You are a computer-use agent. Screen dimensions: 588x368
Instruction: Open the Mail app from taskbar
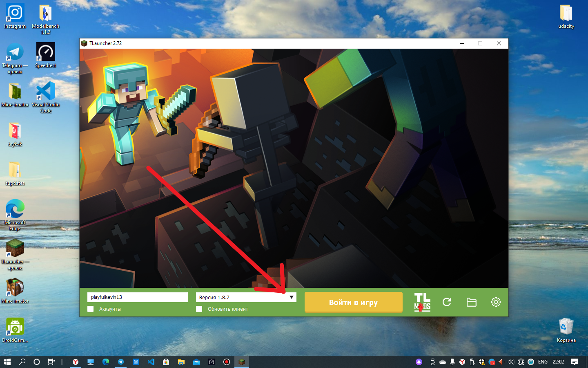196,362
